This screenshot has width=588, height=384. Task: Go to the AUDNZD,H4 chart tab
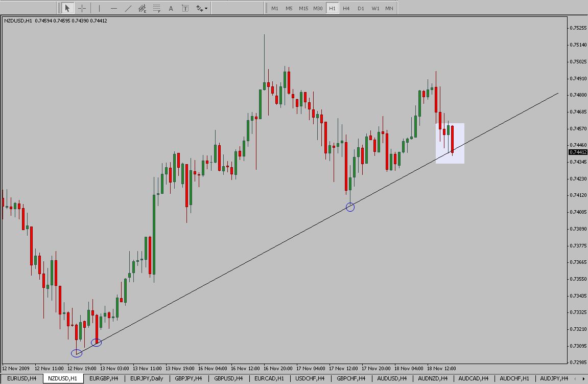point(433,378)
